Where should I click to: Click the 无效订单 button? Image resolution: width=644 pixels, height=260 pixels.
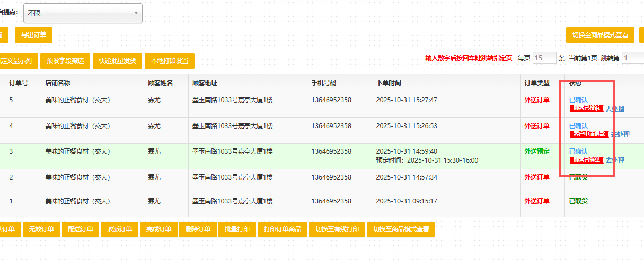coord(41,229)
